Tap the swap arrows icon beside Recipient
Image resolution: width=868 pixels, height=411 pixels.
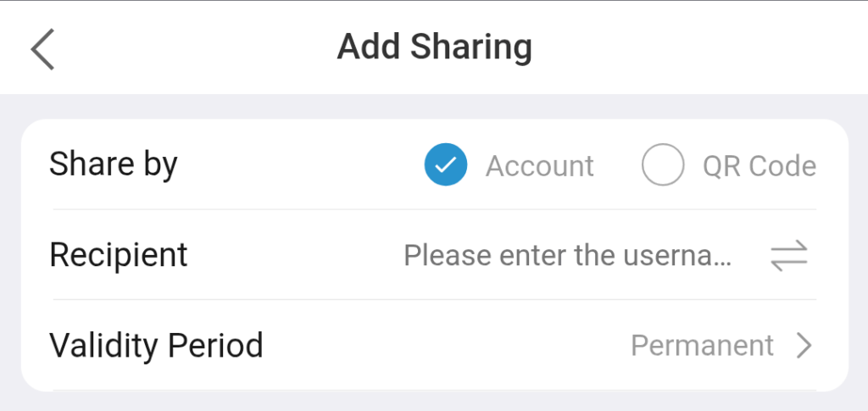tap(789, 255)
